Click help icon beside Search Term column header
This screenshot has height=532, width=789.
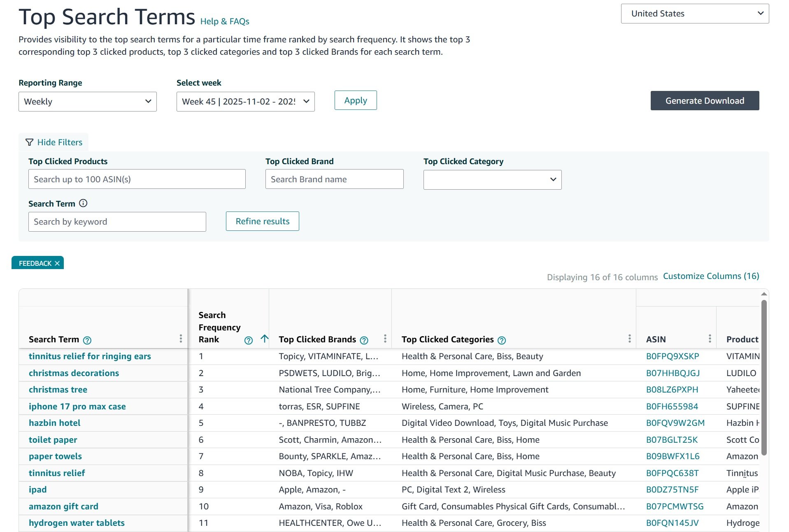pyautogui.click(x=87, y=340)
